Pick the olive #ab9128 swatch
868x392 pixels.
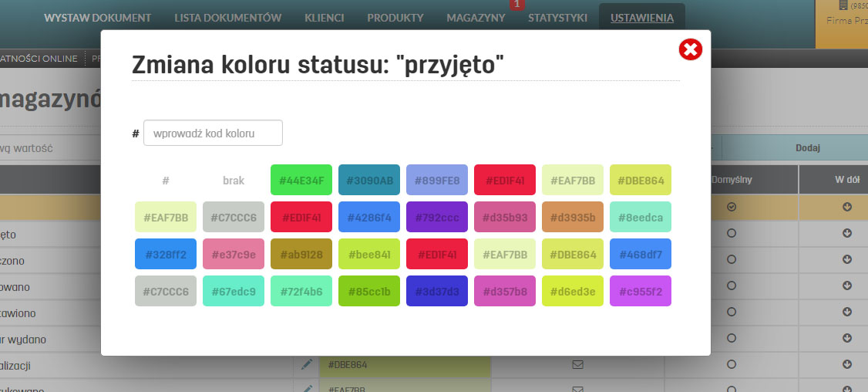pos(301,254)
